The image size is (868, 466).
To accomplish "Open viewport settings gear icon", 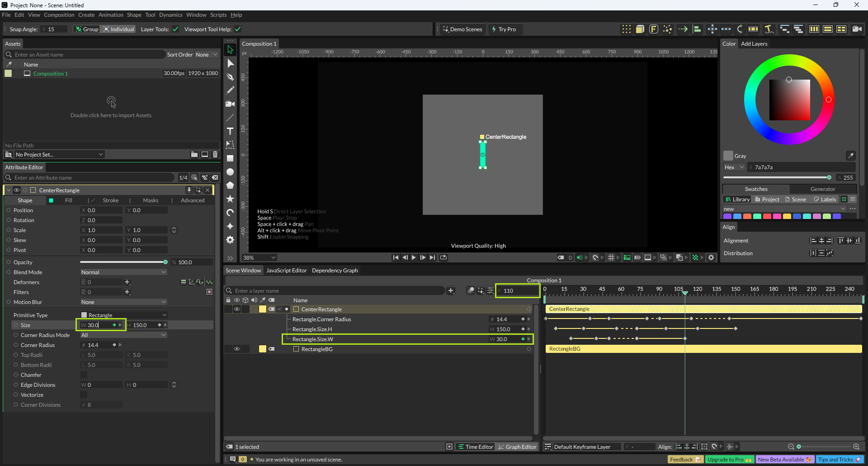I will point(711,257).
